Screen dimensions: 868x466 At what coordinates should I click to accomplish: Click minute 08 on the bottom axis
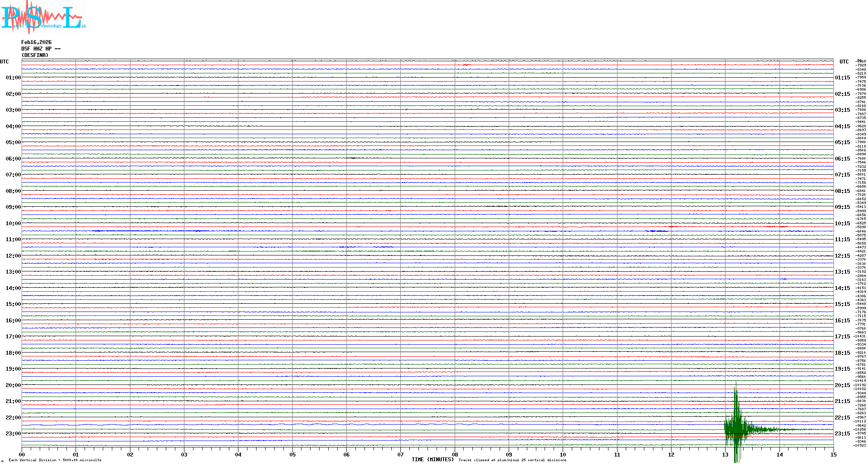pyautogui.click(x=455, y=454)
